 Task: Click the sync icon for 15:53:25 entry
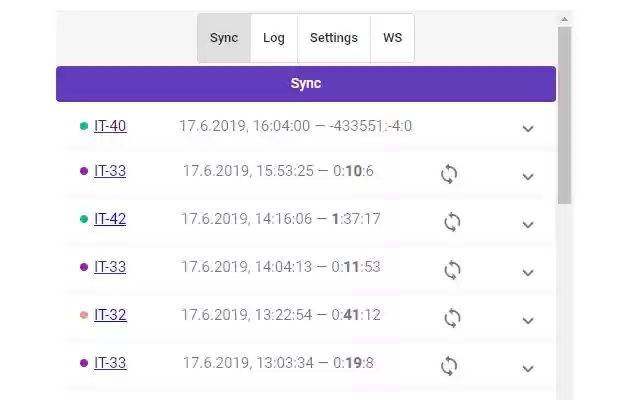click(x=449, y=174)
